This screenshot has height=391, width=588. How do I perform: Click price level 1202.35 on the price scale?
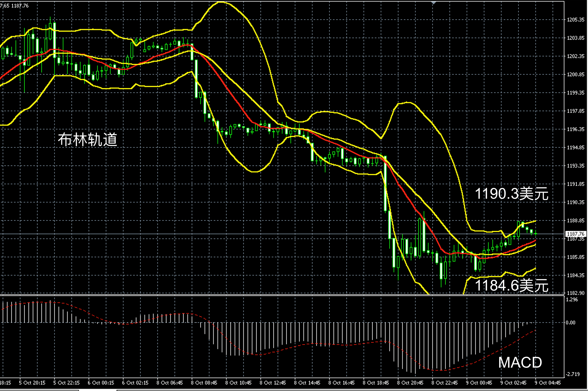(x=575, y=56)
